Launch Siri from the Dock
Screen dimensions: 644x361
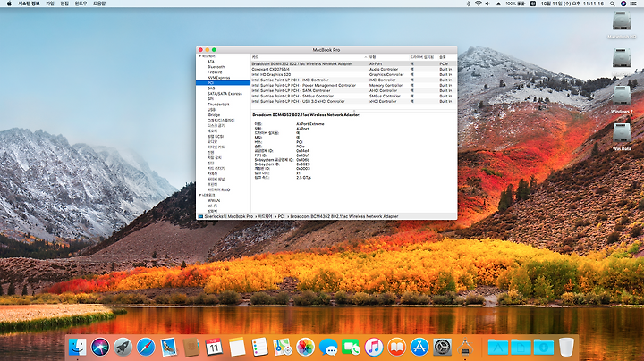100,347
